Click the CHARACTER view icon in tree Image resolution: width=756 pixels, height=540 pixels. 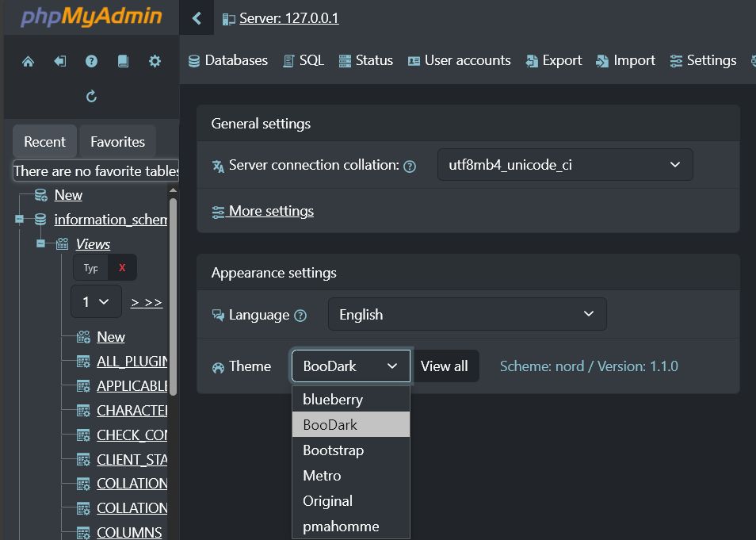pyautogui.click(x=83, y=411)
